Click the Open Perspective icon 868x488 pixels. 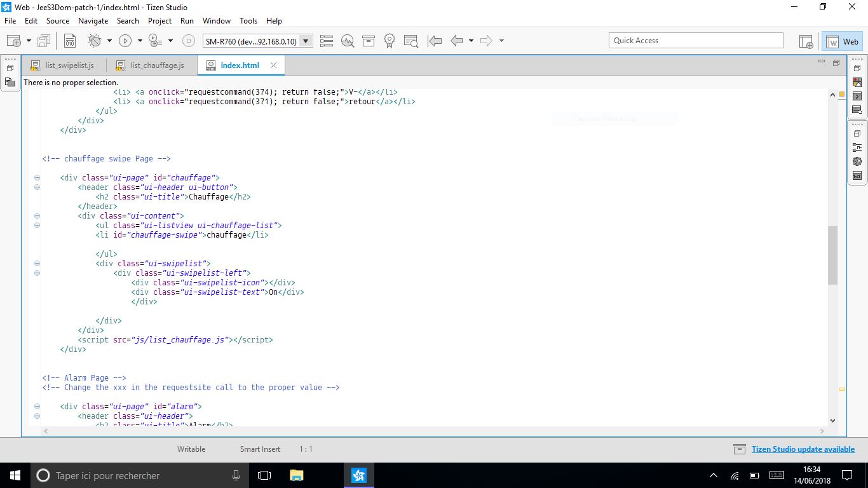click(x=806, y=41)
